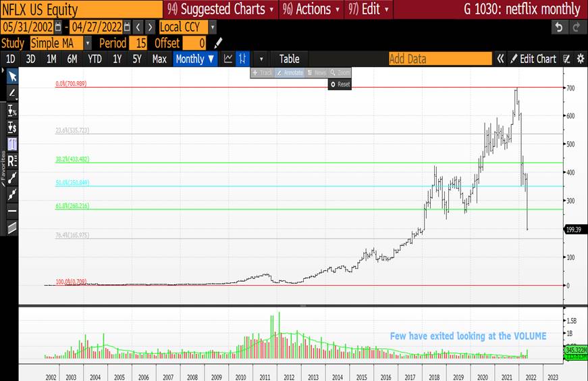
Task: Open start date calendar picker
Action: (58, 27)
